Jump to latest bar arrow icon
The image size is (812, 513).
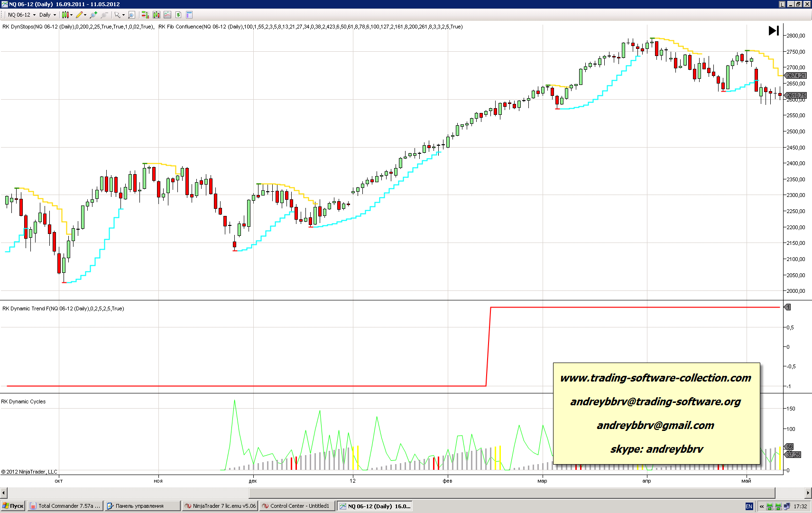774,30
